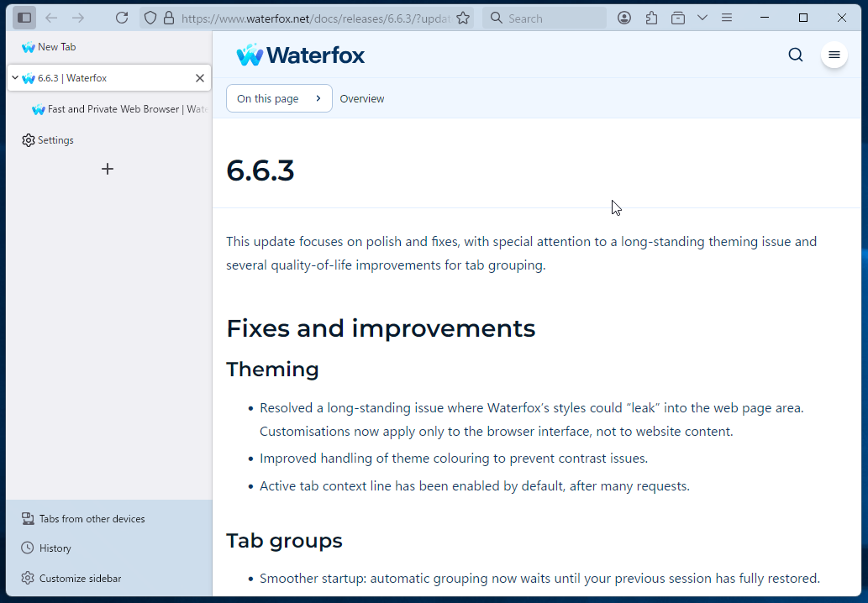The width and height of the screenshot is (868, 603).
Task: Collapse the sidebar with the sidebar toggle icon
Action: [25, 17]
